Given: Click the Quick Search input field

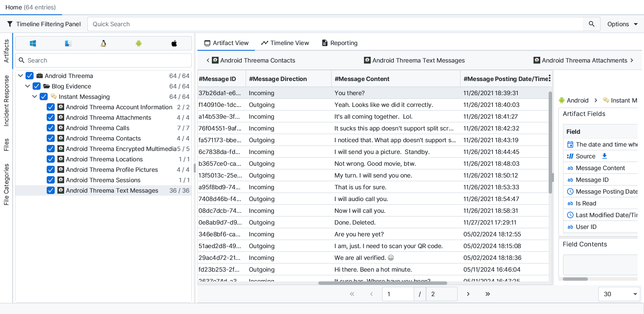Looking at the screenshot, I should 336,24.
